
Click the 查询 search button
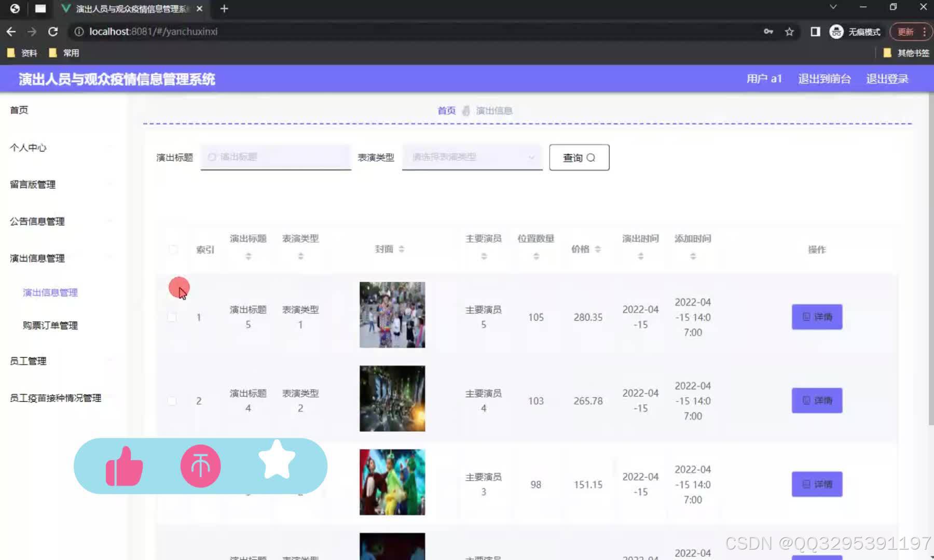579,158
